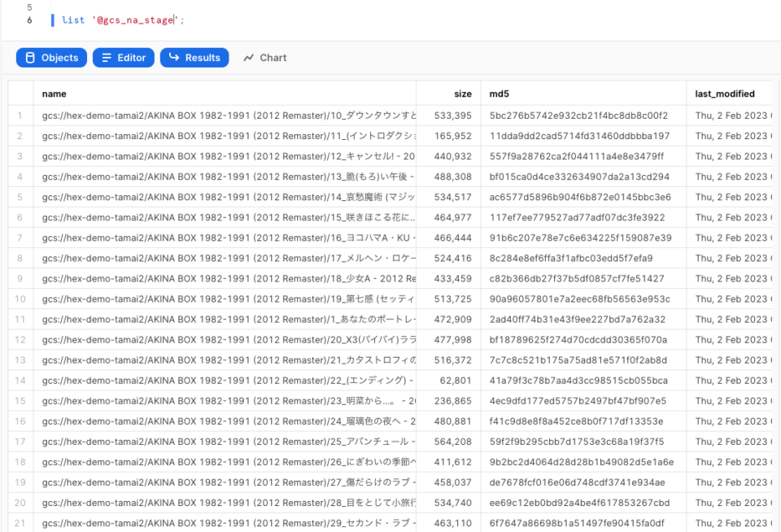The width and height of the screenshot is (781, 532).
Task: Select md5 cell 91b6c207e78e7c6e634225f159087e39
Action: [583, 238]
